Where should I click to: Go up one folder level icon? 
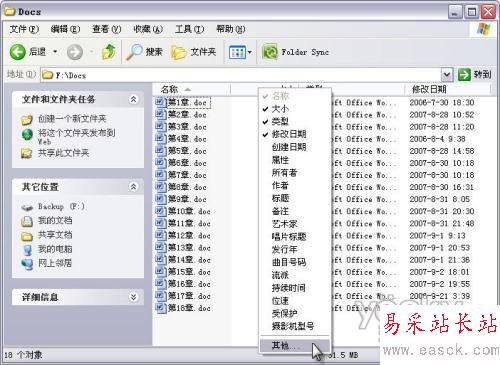click(x=109, y=52)
